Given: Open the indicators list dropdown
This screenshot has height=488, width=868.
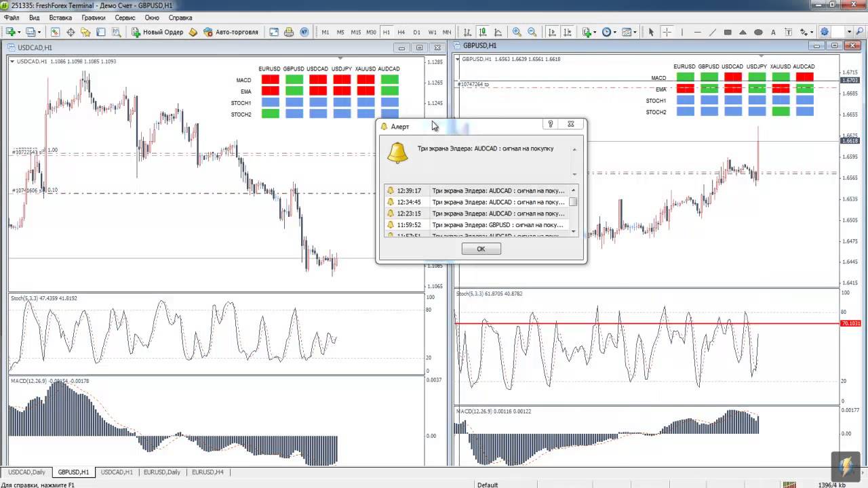Looking at the screenshot, I should 594,32.
